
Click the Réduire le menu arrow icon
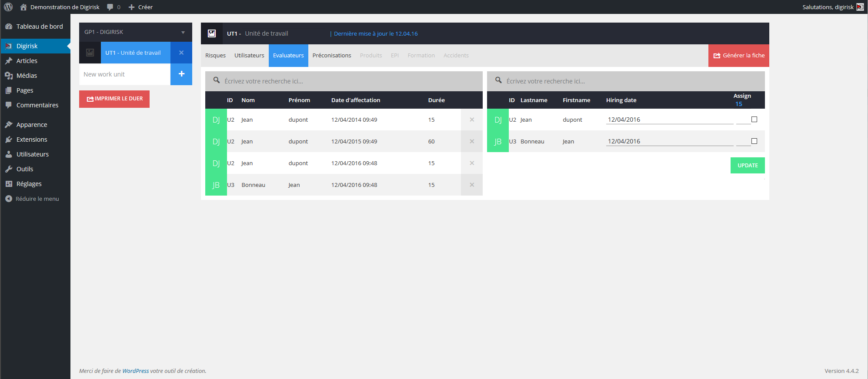(x=9, y=199)
